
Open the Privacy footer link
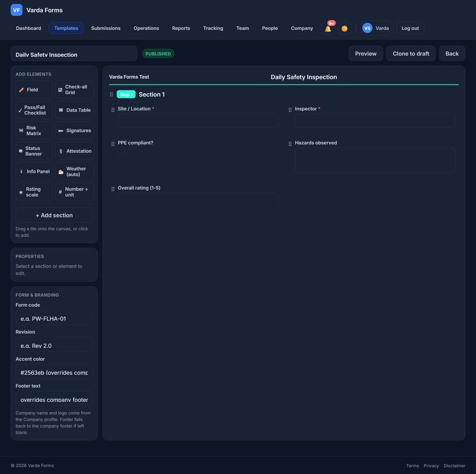pyautogui.click(x=431, y=466)
